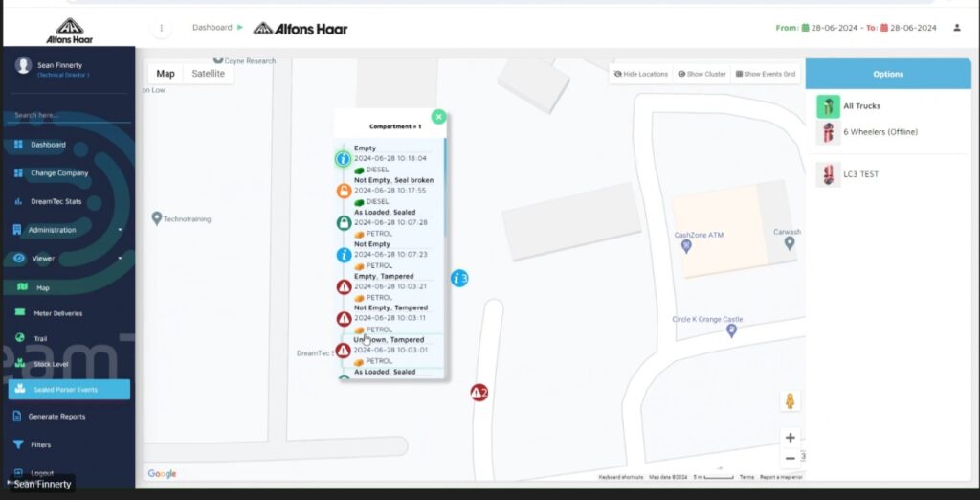Viewport: 980px width, 500px height.
Task: Open the Trail view
Action: (x=40, y=338)
